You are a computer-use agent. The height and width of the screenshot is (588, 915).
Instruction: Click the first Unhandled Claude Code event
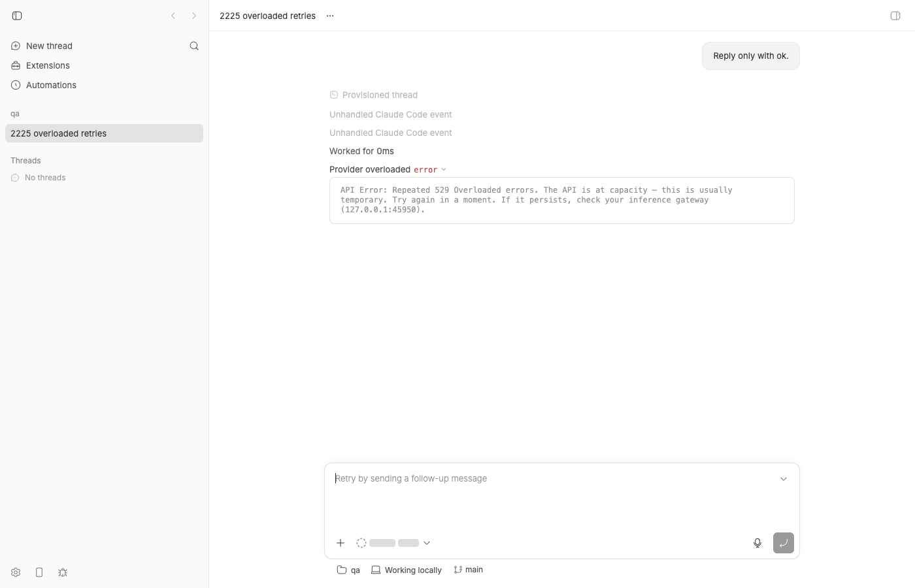coord(391,114)
